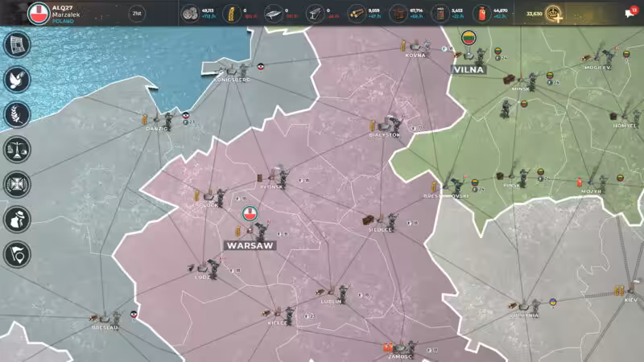Click the fish resource icon in top bar
The width and height of the screenshot is (644, 362).
pos(273,14)
